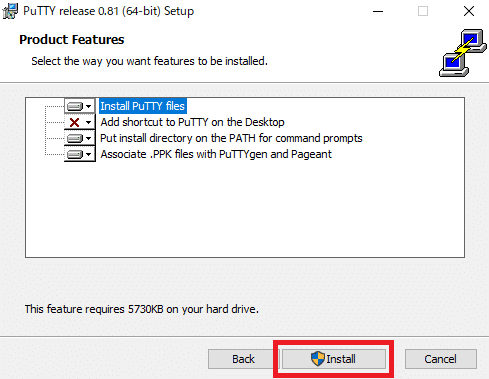Select Associate .PPK files with PuTTYgen row
The width and height of the screenshot is (489, 379).
pyautogui.click(x=216, y=154)
